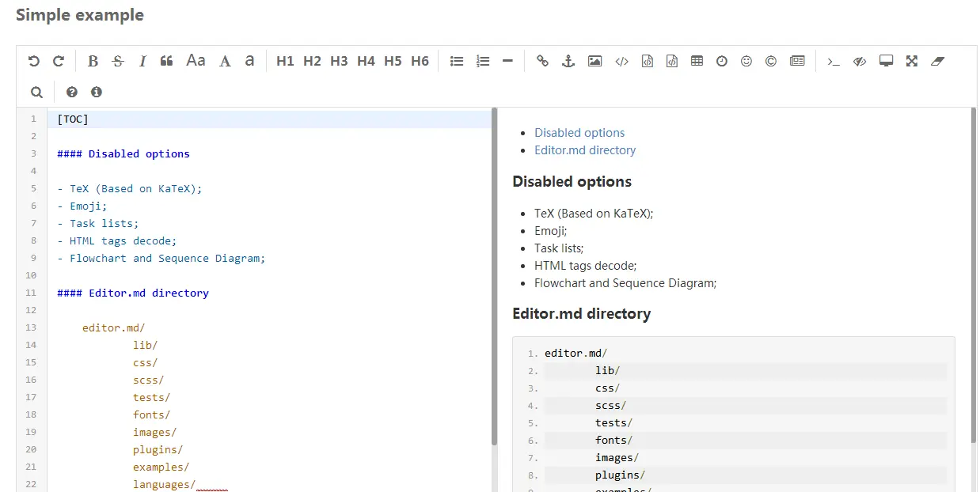The width and height of the screenshot is (980, 492).
Task: Toggle bold formatting
Action: (x=93, y=61)
